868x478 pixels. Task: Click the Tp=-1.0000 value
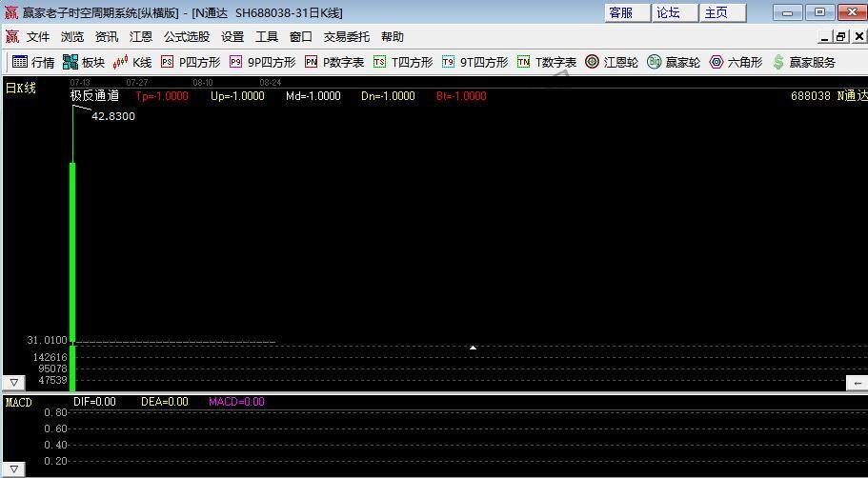pyautogui.click(x=162, y=96)
